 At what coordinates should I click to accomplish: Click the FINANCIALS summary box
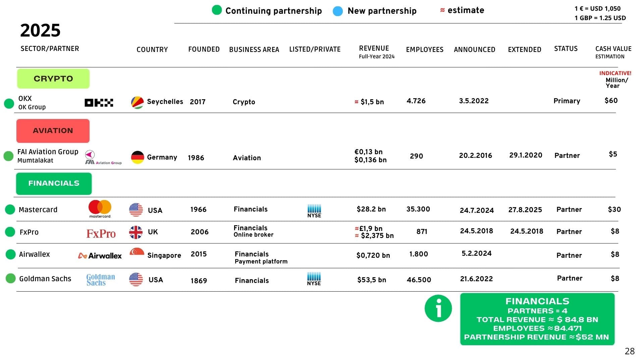[x=537, y=319]
